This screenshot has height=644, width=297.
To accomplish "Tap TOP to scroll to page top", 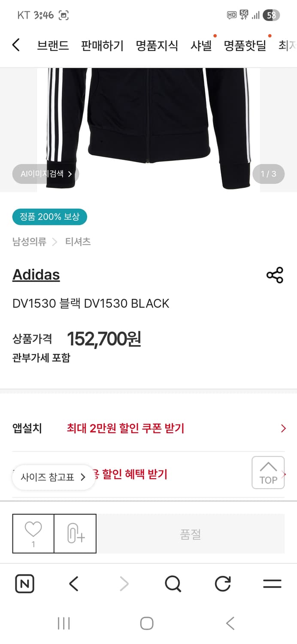I will point(268,472).
